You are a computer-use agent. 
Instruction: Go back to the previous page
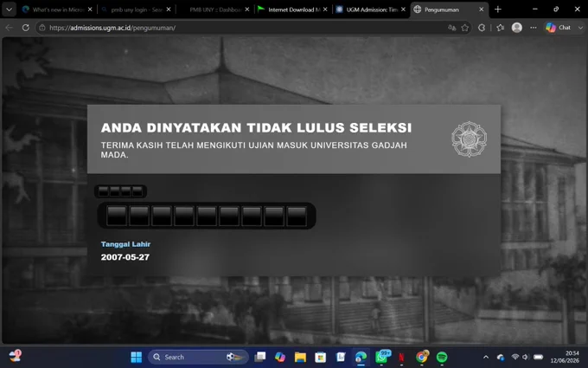click(10, 28)
